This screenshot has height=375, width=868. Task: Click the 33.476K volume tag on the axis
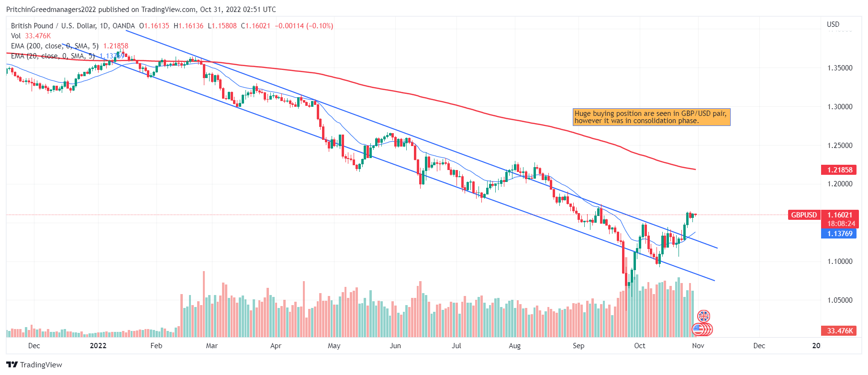pos(839,330)
